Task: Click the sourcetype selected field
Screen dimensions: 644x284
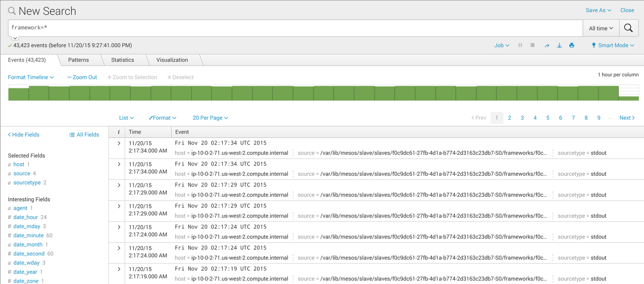Action: (x=27, y=183)
